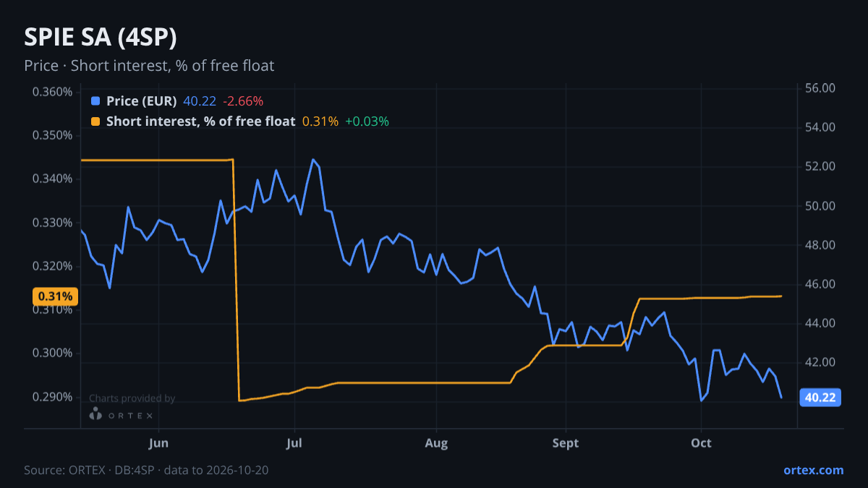Click the 'Oct' x-axis label
Viewport: 868px width, 488px height.
click(701, 442)
